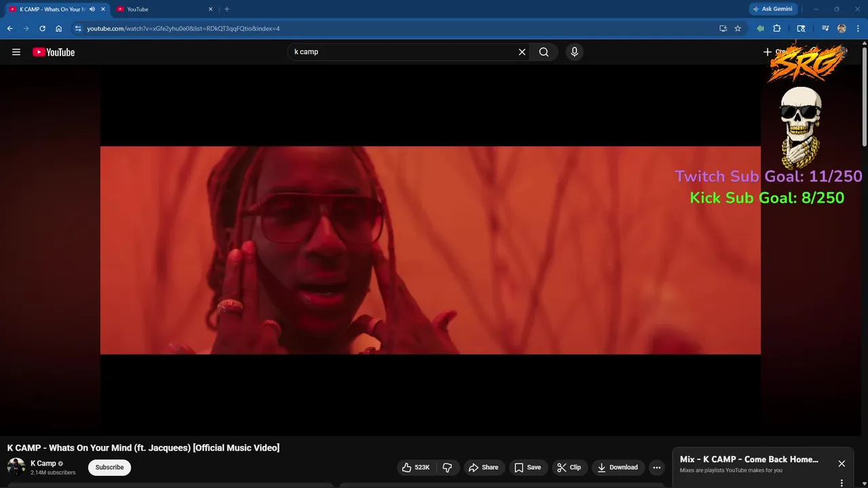Open the browser home page button
This screenshot has width=868, height=488.
[x=59, y=28]
